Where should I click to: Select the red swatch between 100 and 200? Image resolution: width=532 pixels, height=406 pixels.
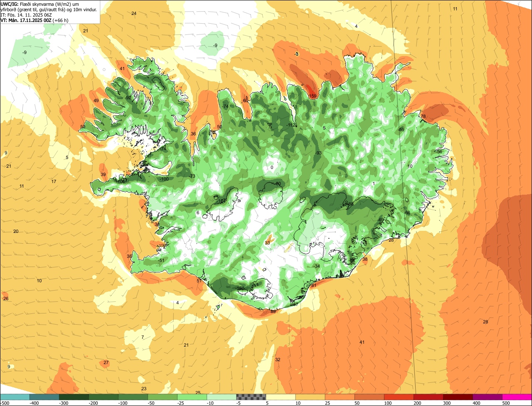399,397
